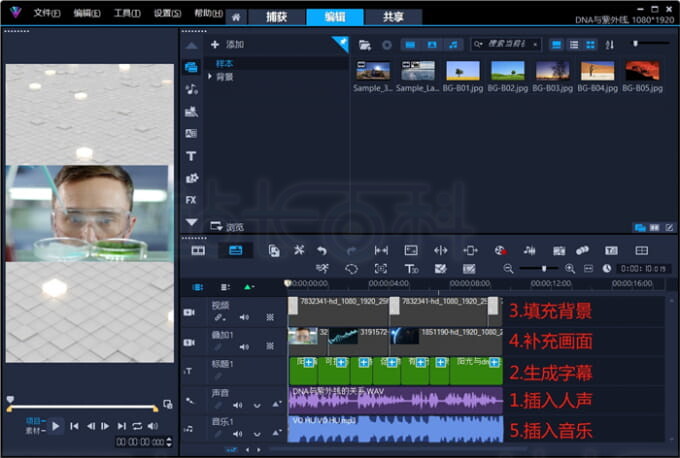This screenshot has height=458, width=680.
Task: Click the Undo arrow in timeline toolbar
Action: click(x=321, y=250)
